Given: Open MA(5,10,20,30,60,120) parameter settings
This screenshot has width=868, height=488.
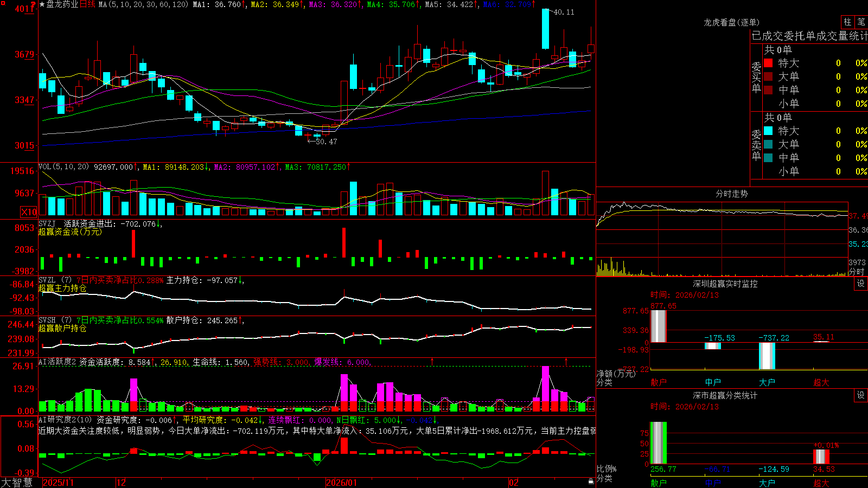Looking at the screenshot, I should pos(143,4).
